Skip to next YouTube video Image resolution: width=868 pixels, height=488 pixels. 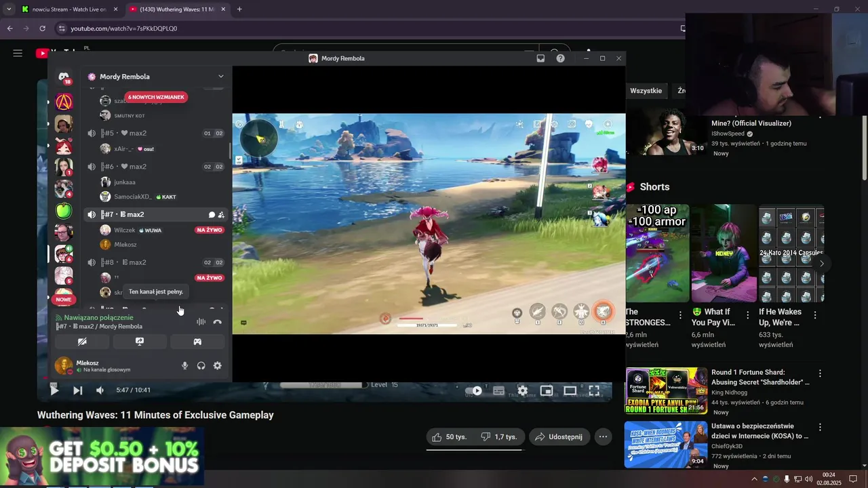coord(77,390)
